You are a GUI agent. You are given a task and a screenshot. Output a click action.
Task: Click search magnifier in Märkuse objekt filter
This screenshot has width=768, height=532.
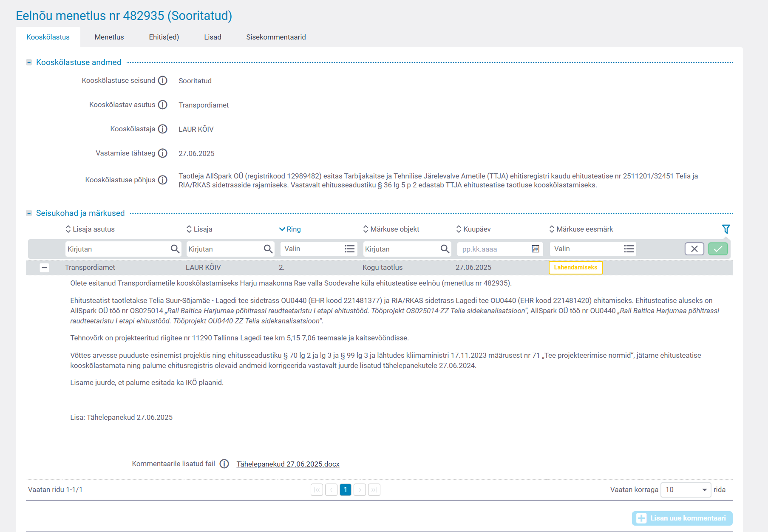[445, 249]
